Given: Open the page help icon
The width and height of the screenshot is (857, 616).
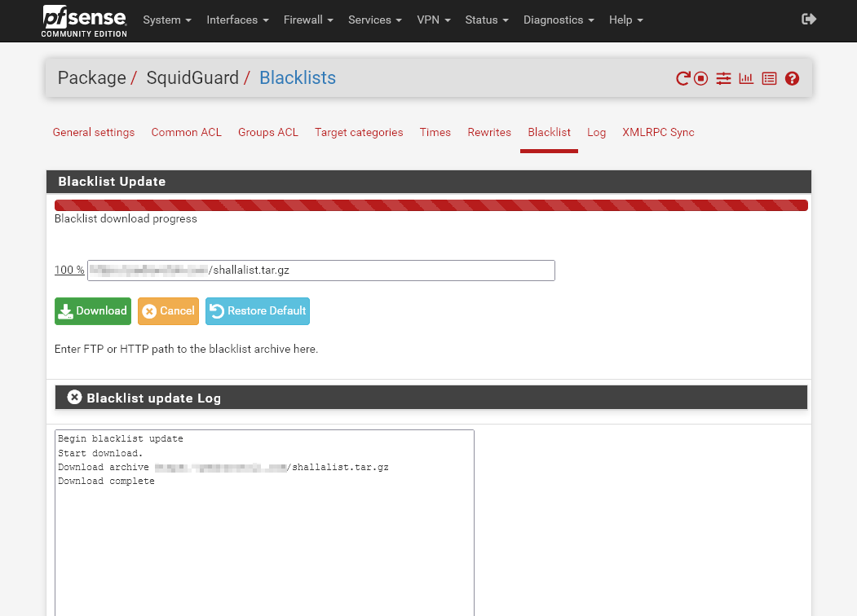Looking at the screenshot, I should (792, 78).
